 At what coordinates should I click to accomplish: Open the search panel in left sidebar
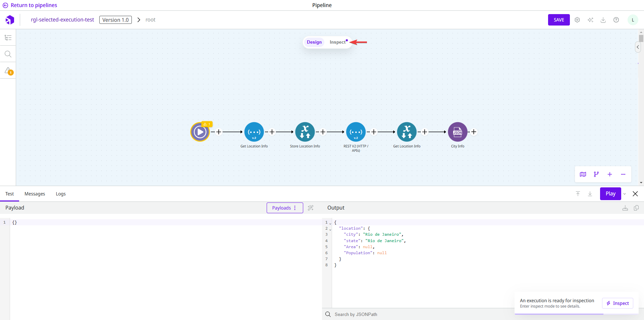[x=8, y=54]
